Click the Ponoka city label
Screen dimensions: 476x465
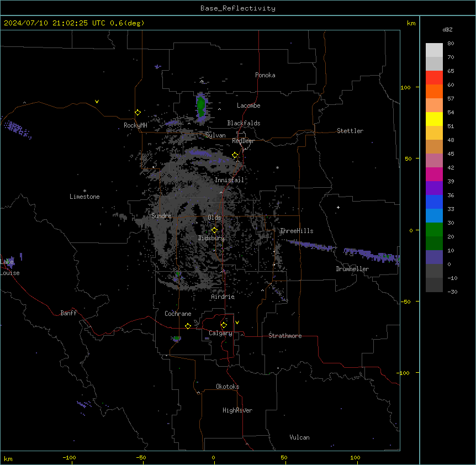(x=265, y=75)
